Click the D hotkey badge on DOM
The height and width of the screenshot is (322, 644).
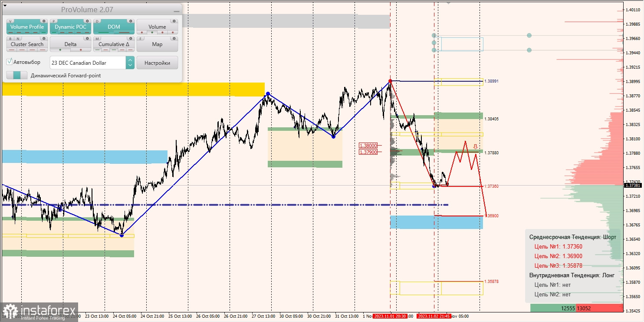[97, 21]
